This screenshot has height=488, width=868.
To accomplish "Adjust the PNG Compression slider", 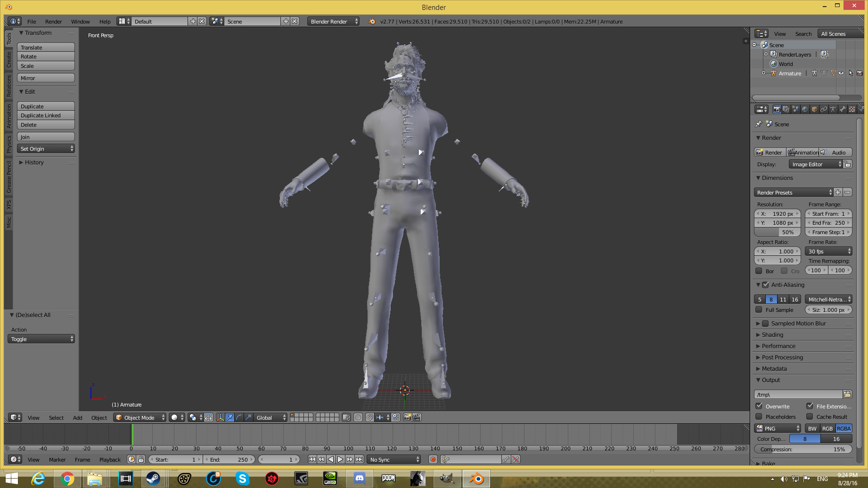I will click(803, 449).
